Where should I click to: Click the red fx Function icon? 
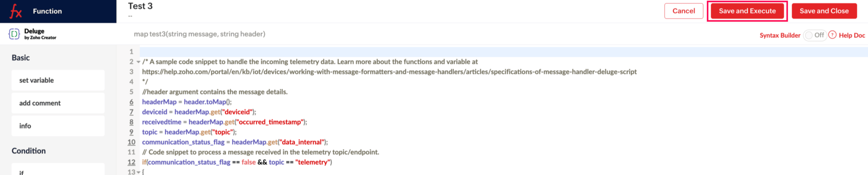coord(16,11)
